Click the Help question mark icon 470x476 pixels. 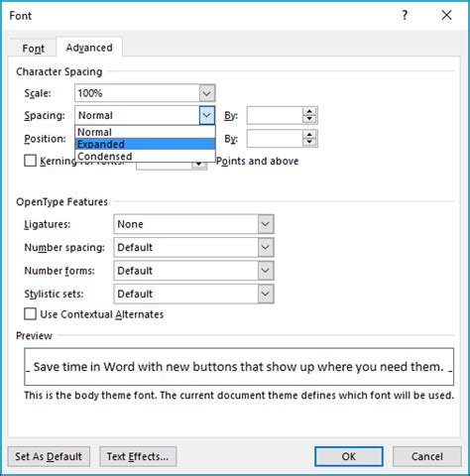click(x=405, y=15)
